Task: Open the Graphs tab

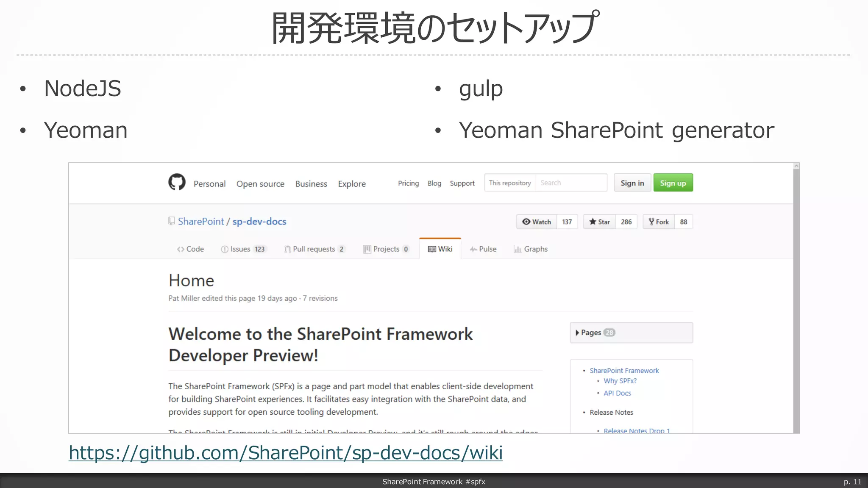Action: point(531,249)
